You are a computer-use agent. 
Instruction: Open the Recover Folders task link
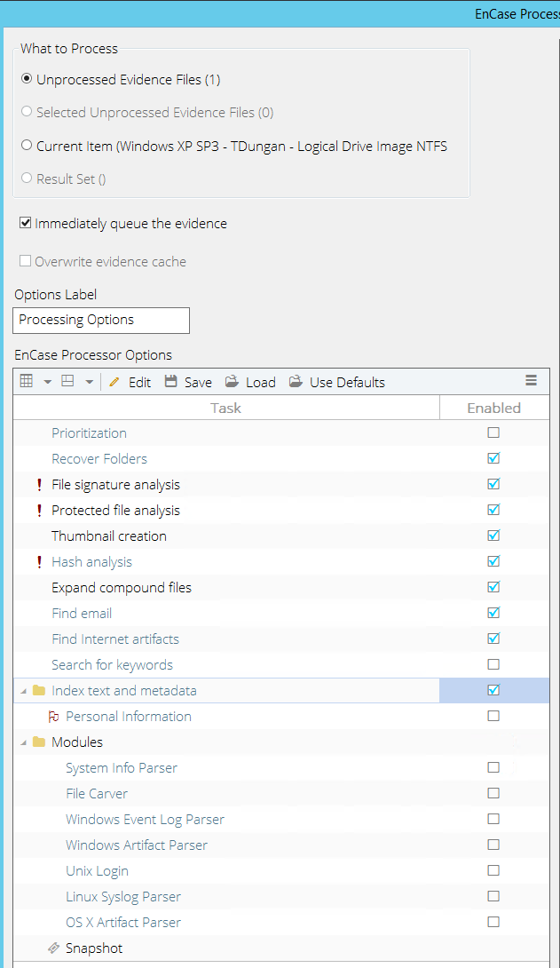point(99,459)
